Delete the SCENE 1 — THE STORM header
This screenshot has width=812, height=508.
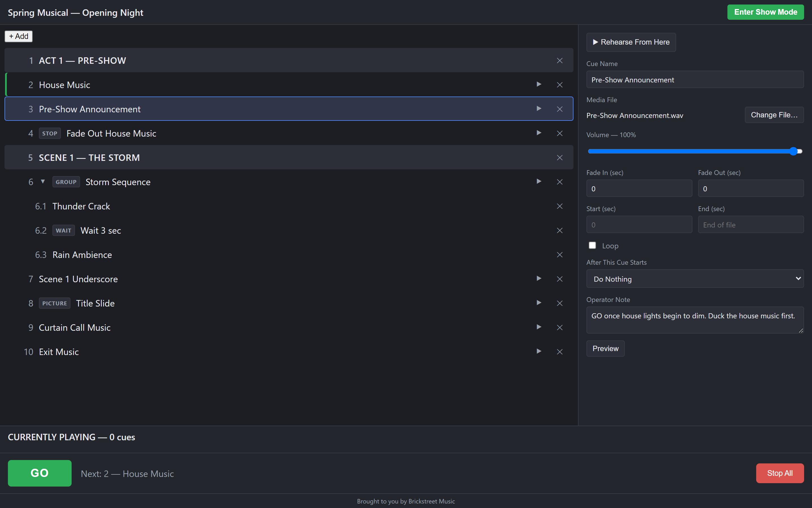[x=560, y=157]
